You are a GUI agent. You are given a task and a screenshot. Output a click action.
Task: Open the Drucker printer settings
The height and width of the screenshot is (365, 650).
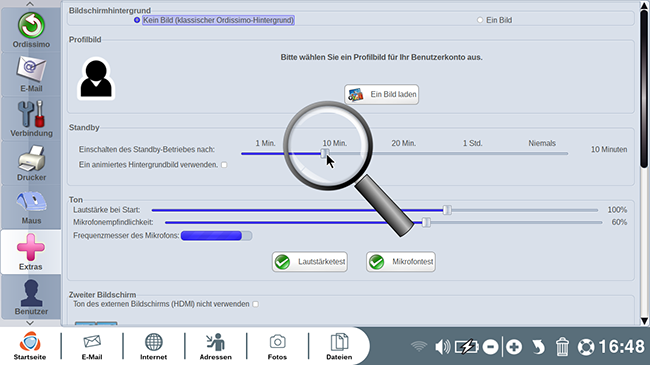(x=31, y=163)
